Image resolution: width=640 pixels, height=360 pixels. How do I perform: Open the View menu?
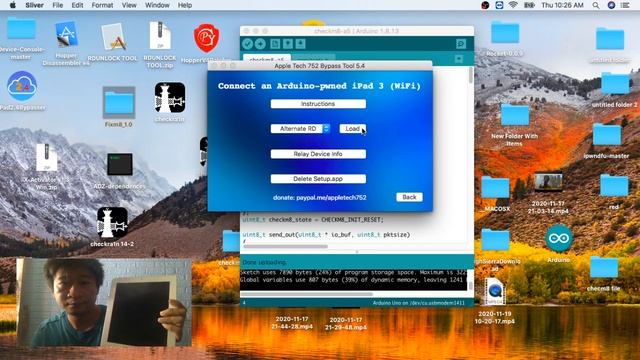point(129,5)
